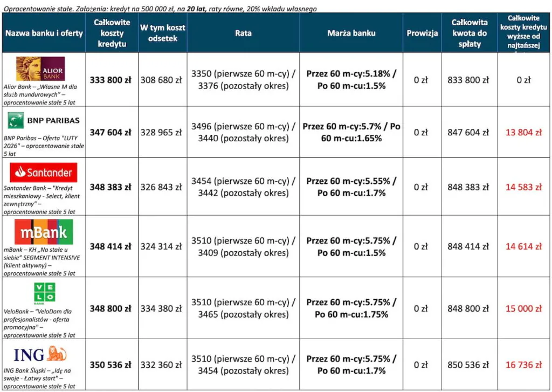Open the BNP Paribas 'LUTY 2026' offer description
This screenshot has height=392, width=552.
tap(44, 146)
